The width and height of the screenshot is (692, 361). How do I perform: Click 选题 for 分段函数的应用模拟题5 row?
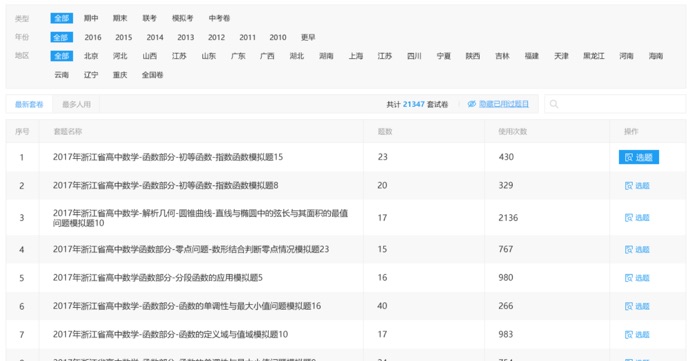637,278
